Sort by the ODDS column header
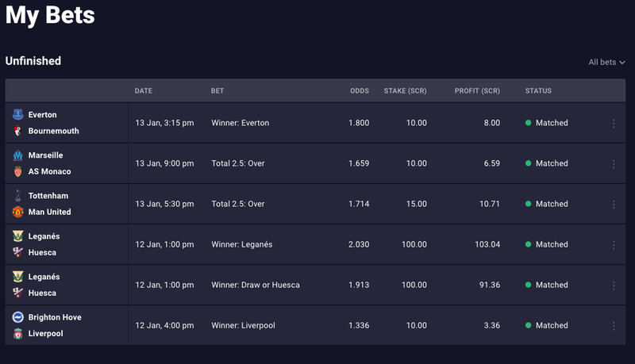The width and height of the screenshot is (635, 364). (x=360, y=91)
